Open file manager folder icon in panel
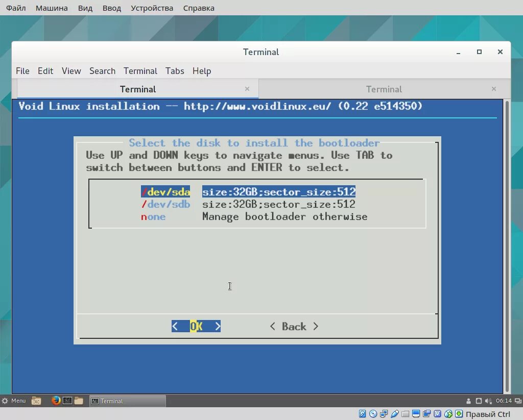 pos(79,400)
